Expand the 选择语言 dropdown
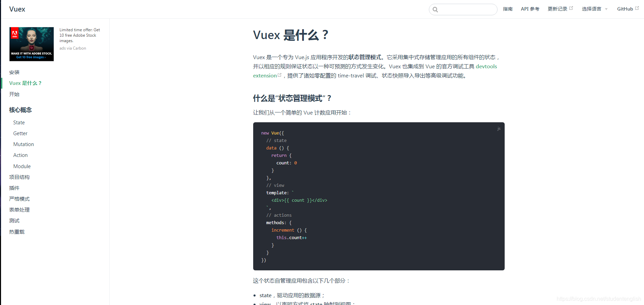The height and width of the screenshot is (305, 644). tap(594, 9)
